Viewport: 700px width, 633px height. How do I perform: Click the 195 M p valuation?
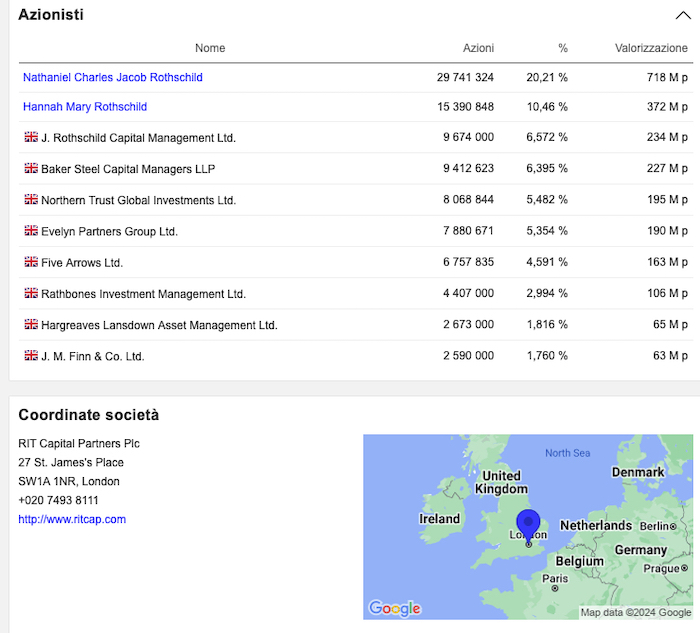click(x=667, y=200)
